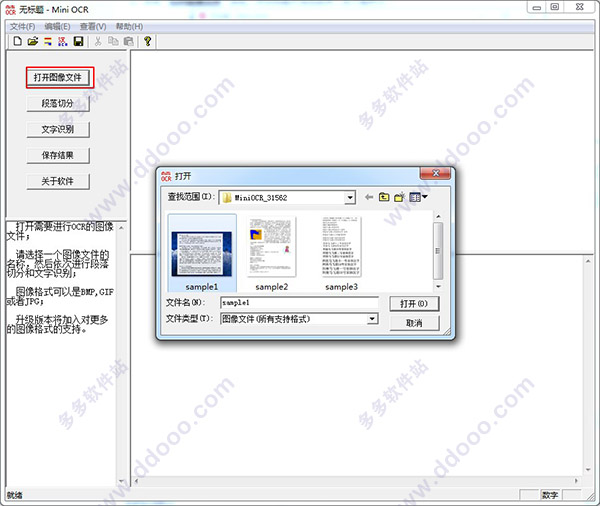Open the 帮助(H) menu
The height and width of the screenshot is (506, 600).
pyautogui.click(x=129, y=26)
